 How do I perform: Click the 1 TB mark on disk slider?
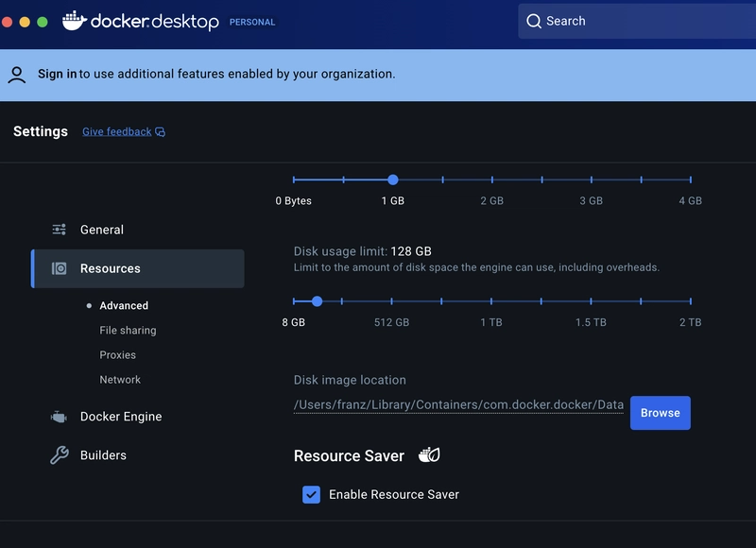tap(491, 301)
